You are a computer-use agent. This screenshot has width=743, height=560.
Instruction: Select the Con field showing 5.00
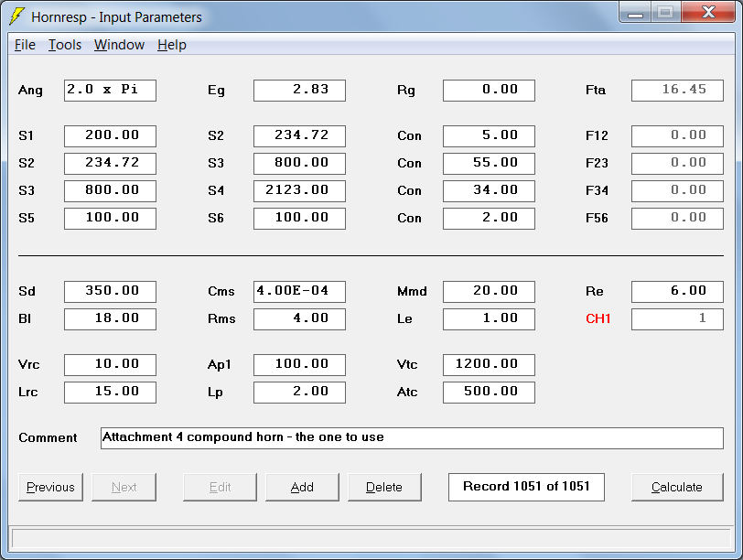point(489,136)
